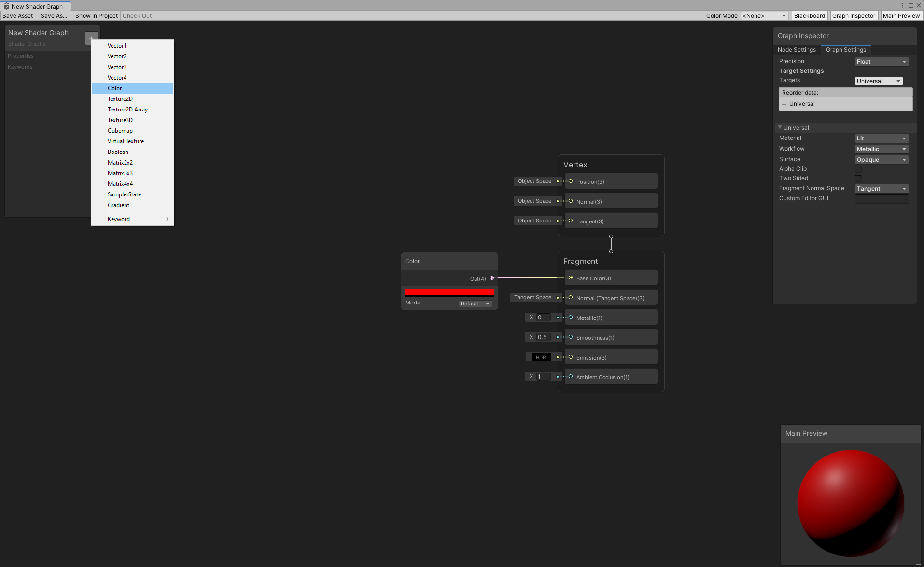Image resolution: width=924 pixels, height=567 pixels.
Task: Select Texture2D from the property type menu
Action: click(120, 98)
